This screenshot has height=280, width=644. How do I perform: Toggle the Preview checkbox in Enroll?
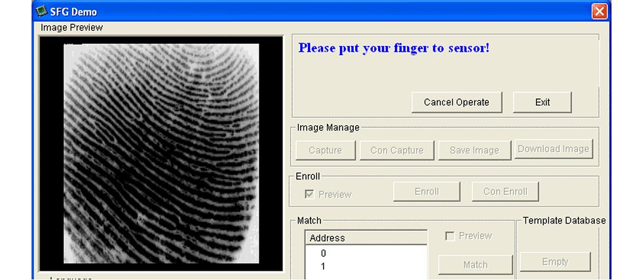(x=310, y=194)
